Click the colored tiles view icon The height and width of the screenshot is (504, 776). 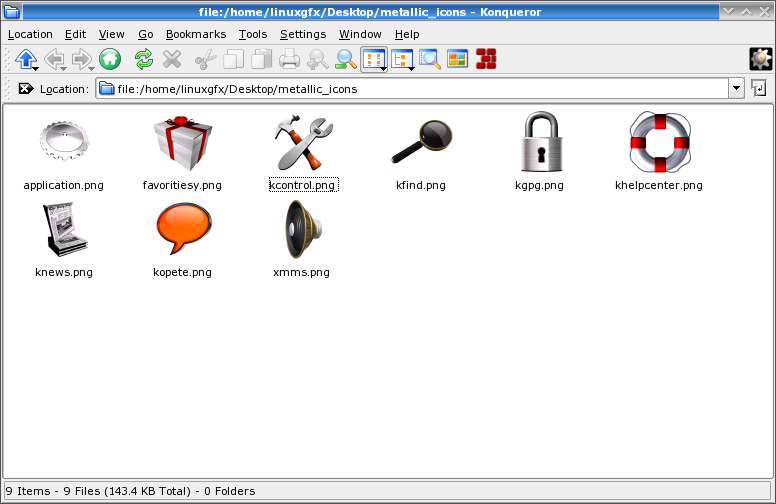click(x=458, y=59)
